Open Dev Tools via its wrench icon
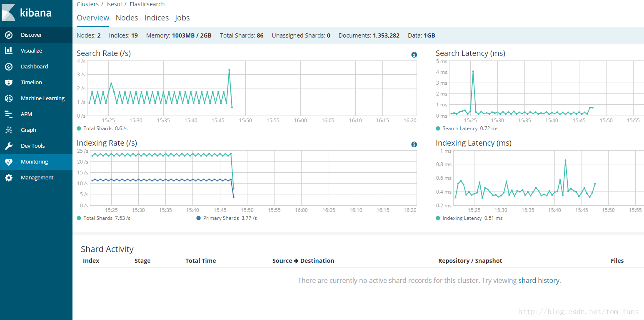 (9, 146)
